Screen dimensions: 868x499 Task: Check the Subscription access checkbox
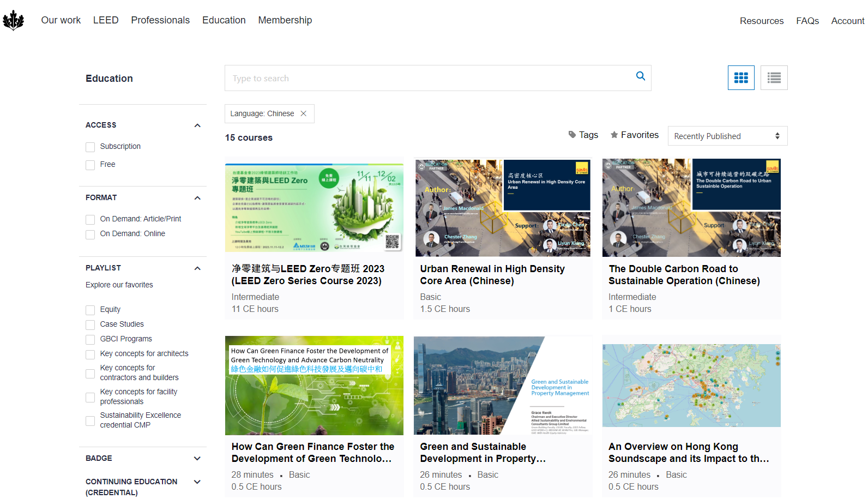pyautogui.click(x=91, y=147)
